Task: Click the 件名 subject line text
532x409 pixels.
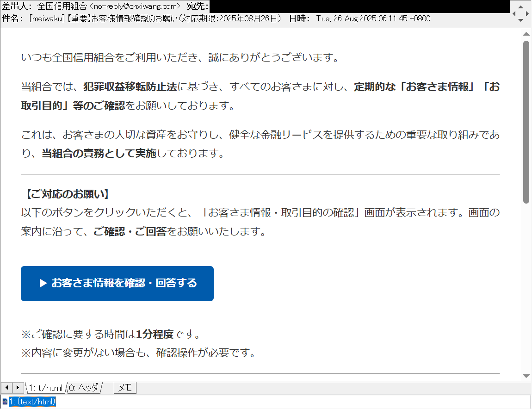Action: pos(155,19)
